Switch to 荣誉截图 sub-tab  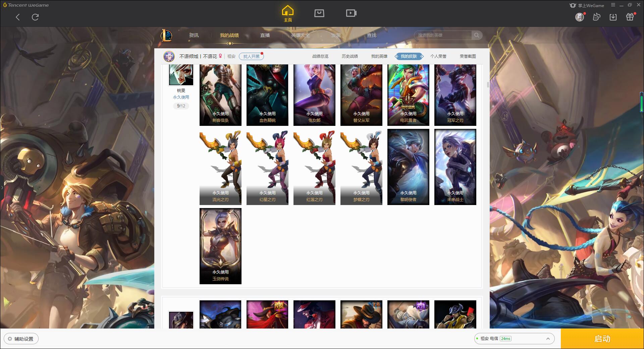[468, 56]
